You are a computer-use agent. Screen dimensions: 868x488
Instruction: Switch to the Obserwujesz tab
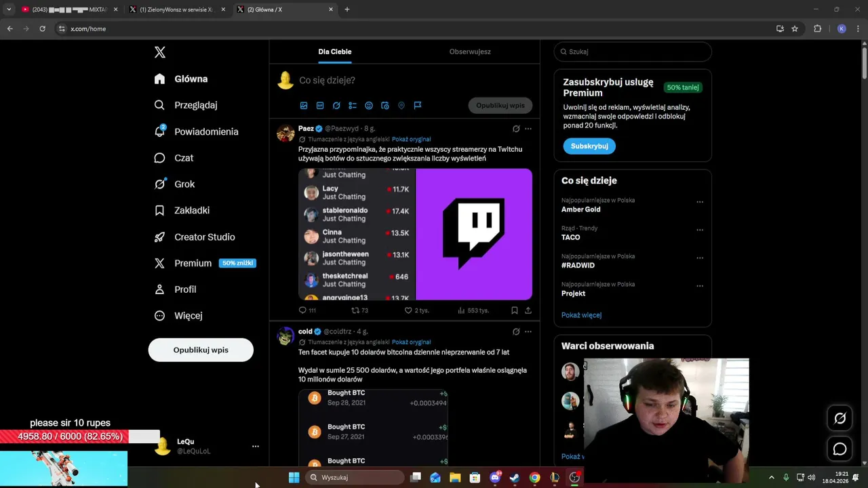(x=470, y=52)
